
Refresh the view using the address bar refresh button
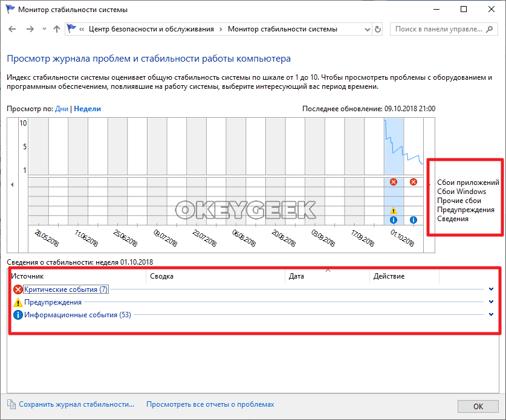[378, 29]
